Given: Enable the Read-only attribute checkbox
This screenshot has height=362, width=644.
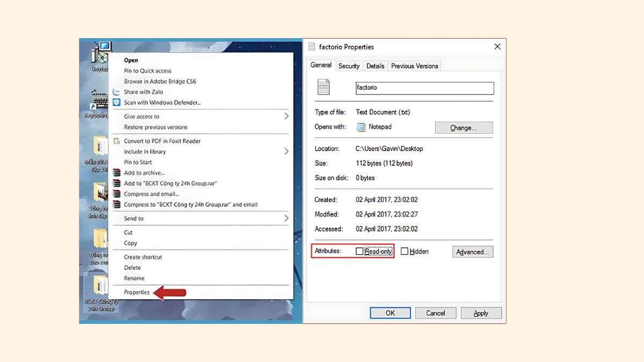Looking at the screenshot, I should coord(360,252).
